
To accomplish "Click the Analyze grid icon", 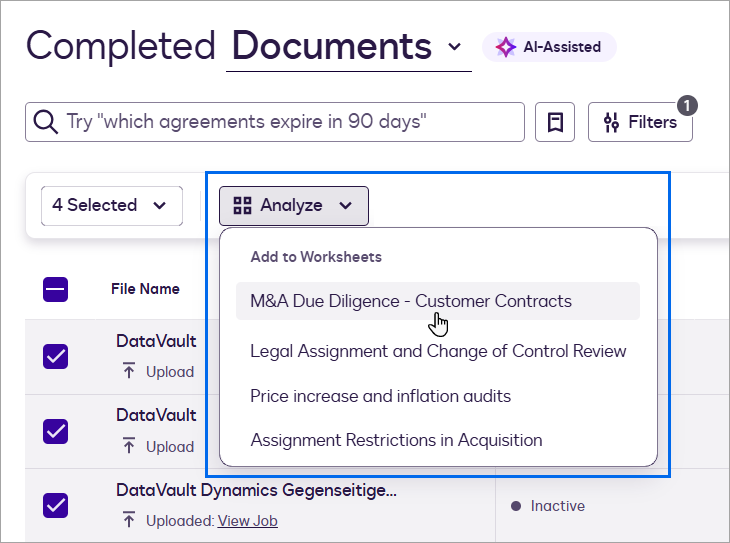I will pyautogui.click(x=242, y=205).
